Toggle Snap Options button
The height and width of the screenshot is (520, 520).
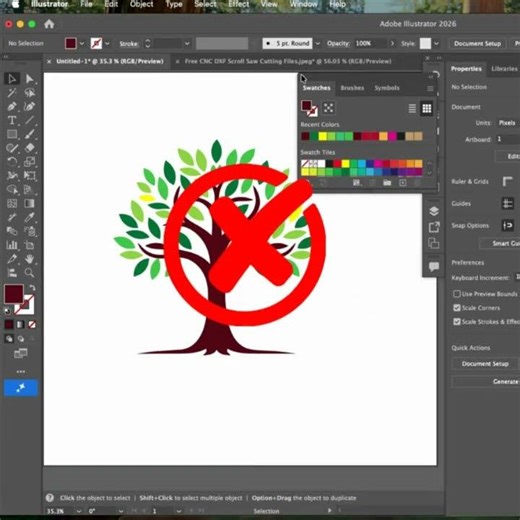508,225
